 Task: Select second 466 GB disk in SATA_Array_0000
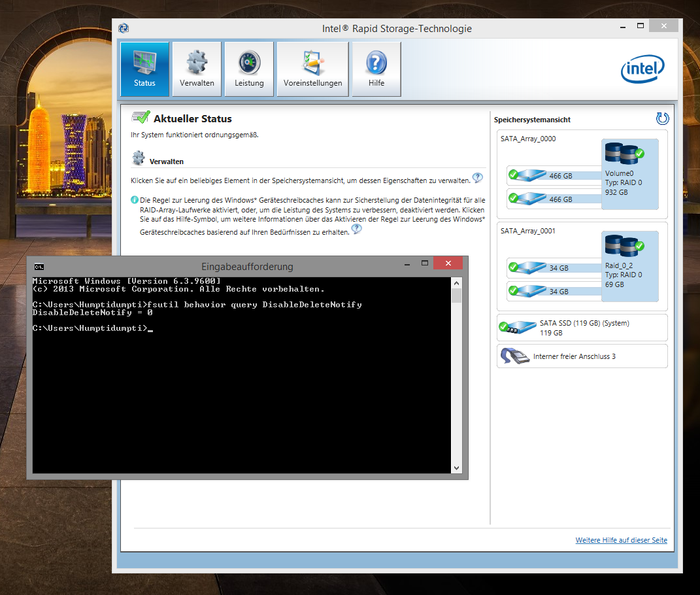pos(554,199)
